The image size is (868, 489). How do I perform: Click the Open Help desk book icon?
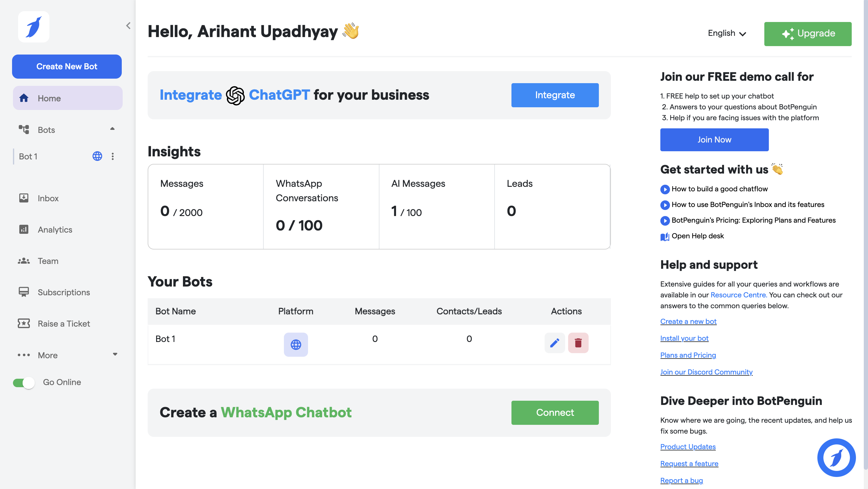pyautogui.click(x=665, y=237)
